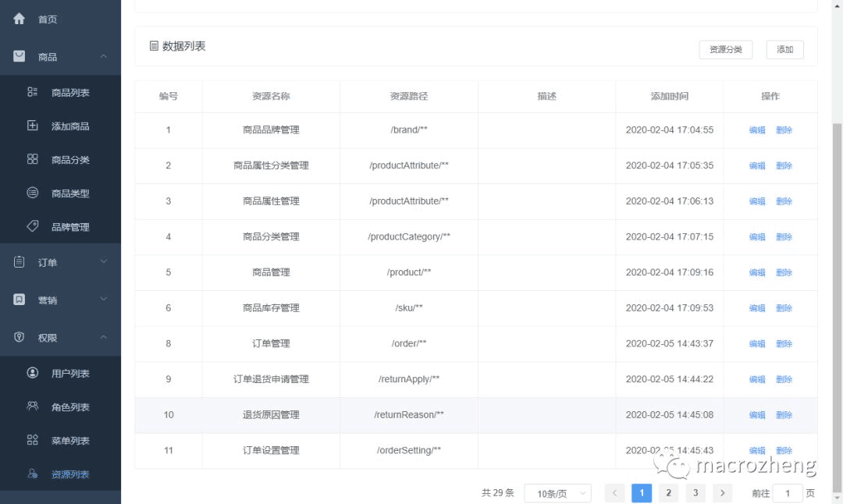Click the 菜单列表 grid icon
This screenshot has height=504, width=843.
[32, 440]
